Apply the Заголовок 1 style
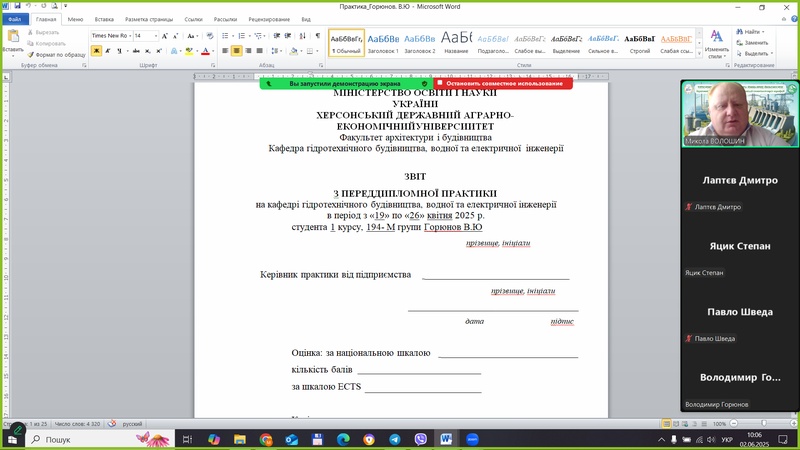Image resolution: width=800 pixels, height=450 pixels. [x=383, y=42]
